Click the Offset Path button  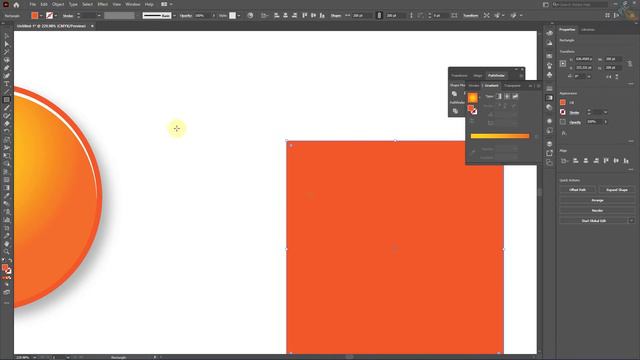click(x=577, y=190)
